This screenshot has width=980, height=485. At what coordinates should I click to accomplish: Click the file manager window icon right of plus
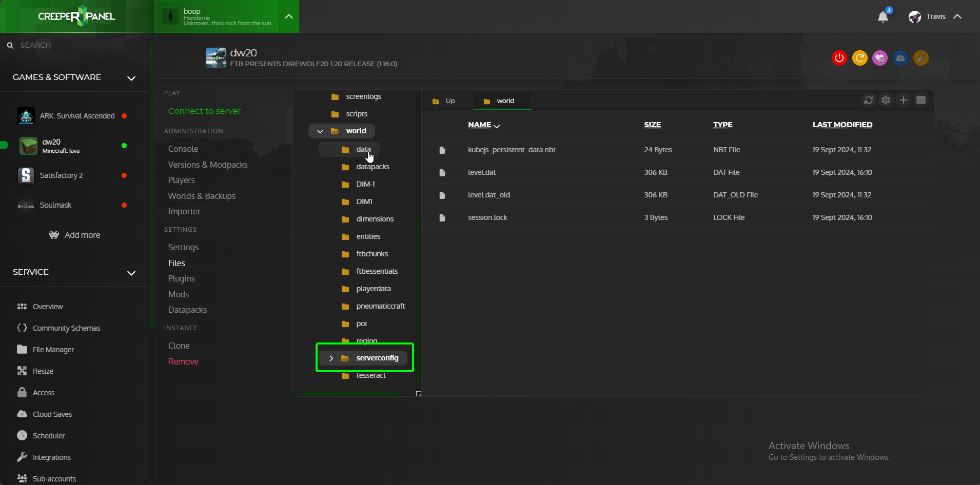click(921, 100)
